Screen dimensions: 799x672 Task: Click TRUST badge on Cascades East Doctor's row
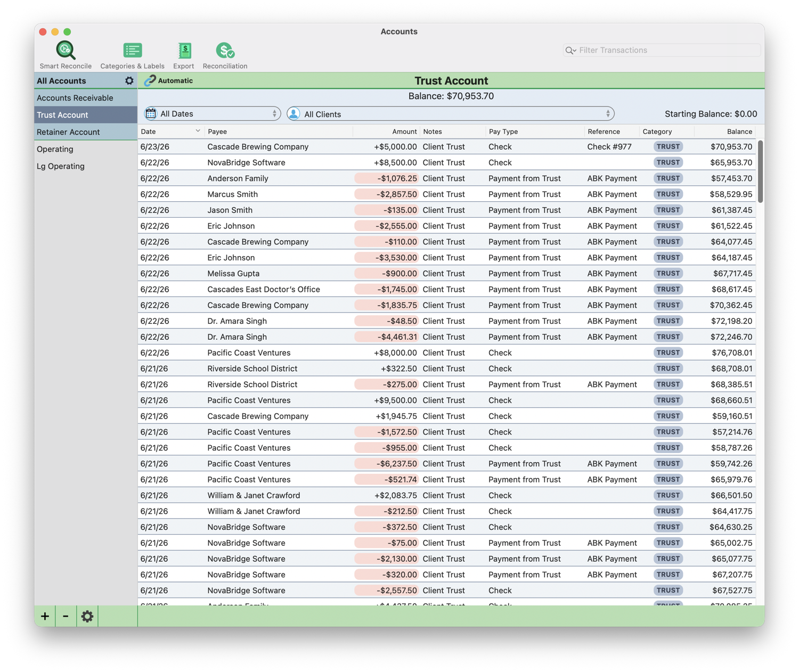point(668,289)
